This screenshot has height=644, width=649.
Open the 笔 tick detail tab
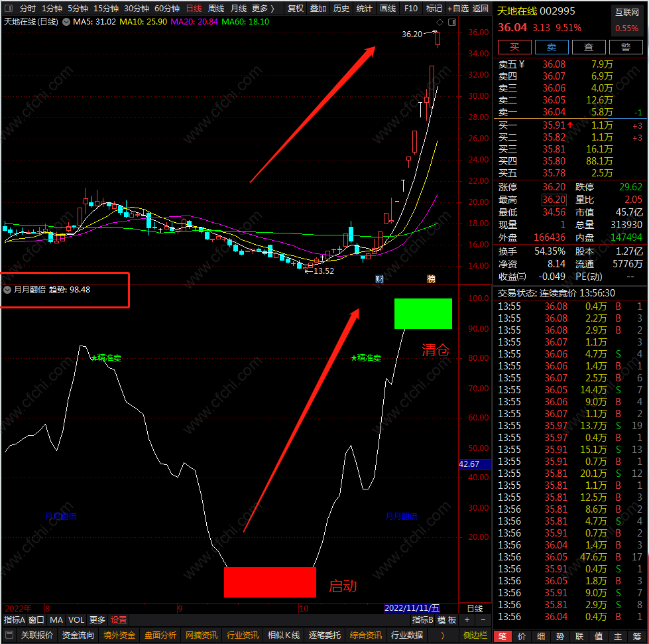pos(502,636)
